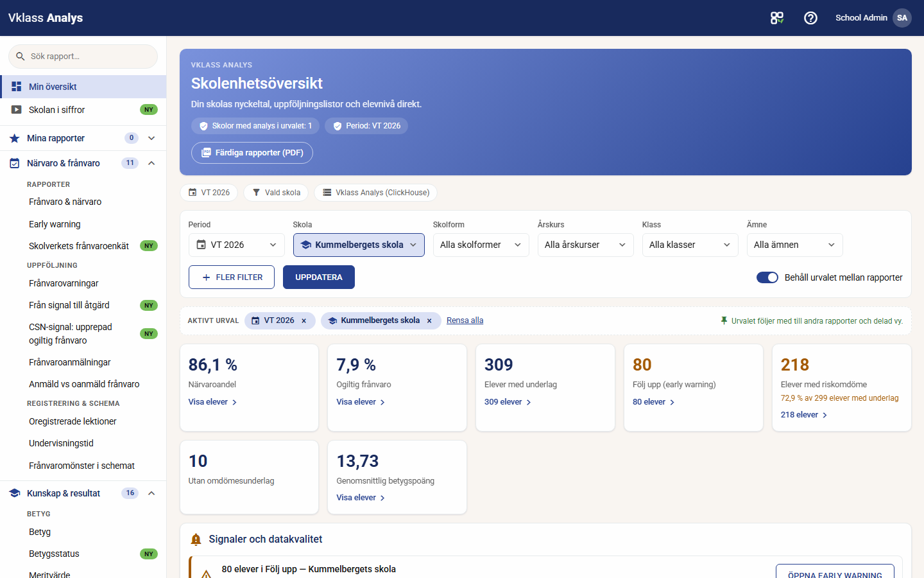Screen dimensions: 924x578
Task: Open the help question mark icon
Action: [x=810, y=18]
